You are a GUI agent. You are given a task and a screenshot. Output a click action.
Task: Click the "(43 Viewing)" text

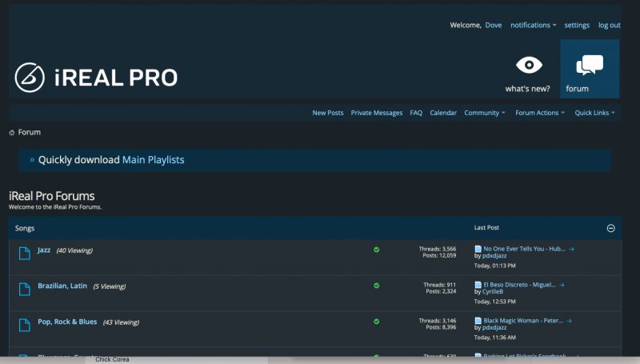(121, 322)
